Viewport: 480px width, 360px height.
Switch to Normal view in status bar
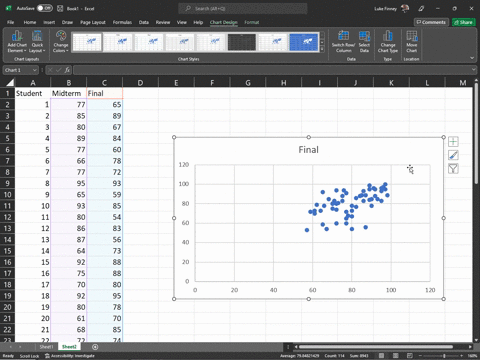[381, 356]
